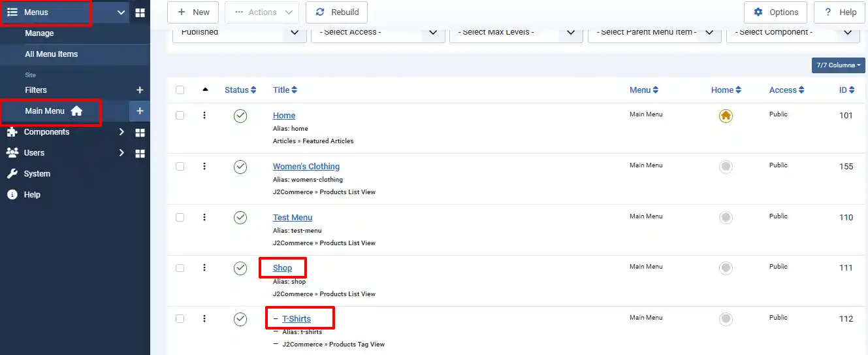Click the System wrench icon in sidebar
The height and width of the screenshot is (355, 868).
click(x=12, y=174)
